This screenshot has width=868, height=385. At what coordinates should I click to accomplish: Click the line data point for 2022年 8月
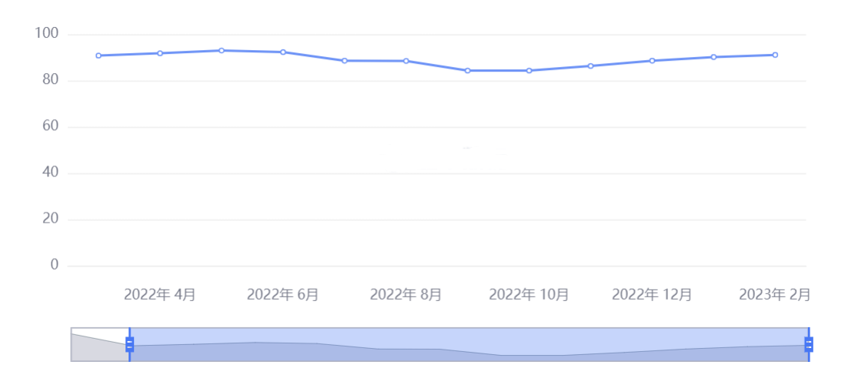pyautogui.click(x=406, y=61)
